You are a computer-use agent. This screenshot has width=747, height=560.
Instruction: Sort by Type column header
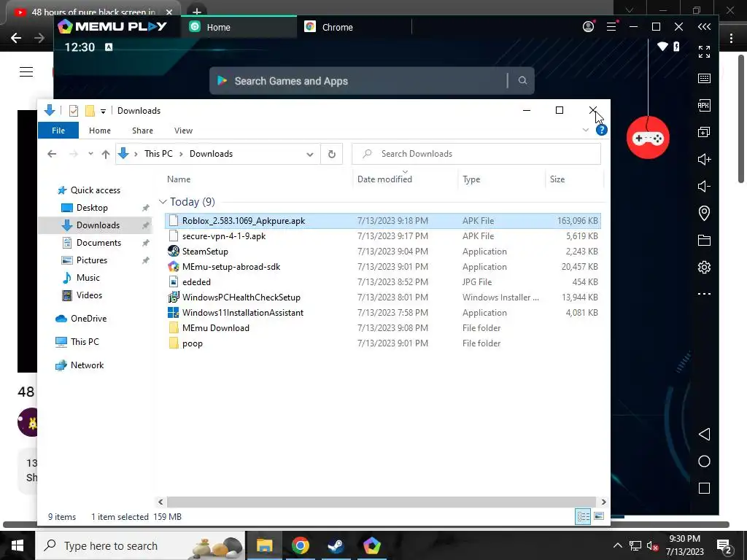pos(471,179)
